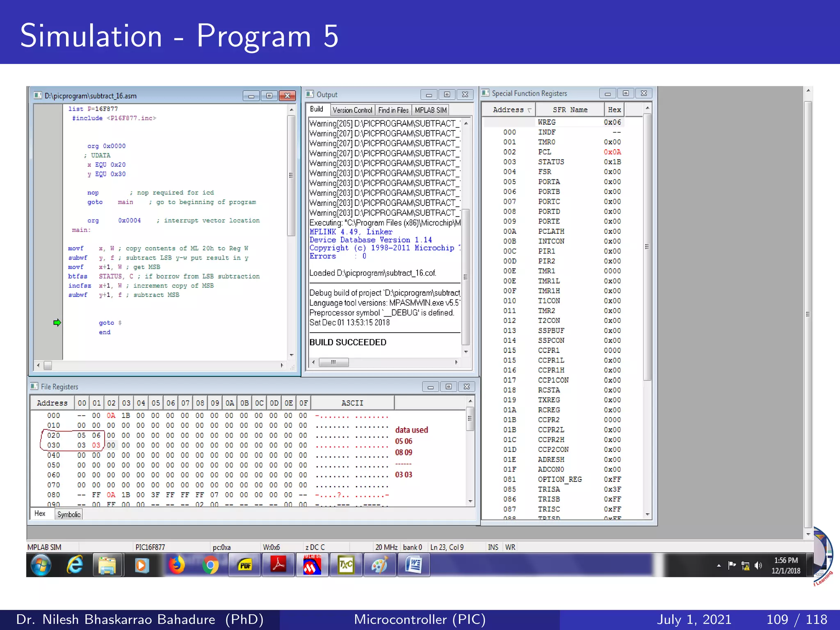Open Adobe Acrobat Reader taskbar icon
Screen dimensions: 840x630
[x=278, y=565]
